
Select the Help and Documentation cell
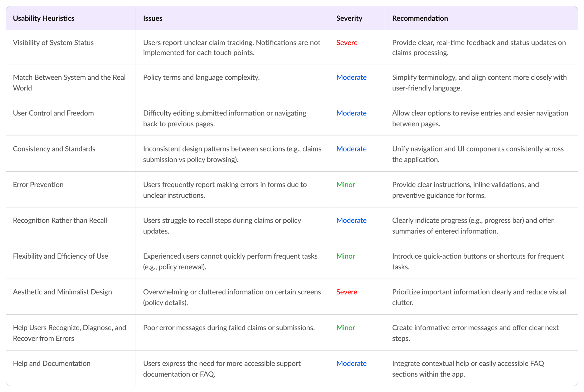point(52,363)
